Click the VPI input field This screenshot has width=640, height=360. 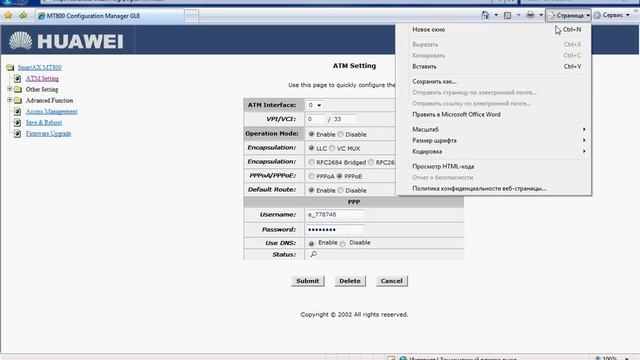[x=316, y=119]
